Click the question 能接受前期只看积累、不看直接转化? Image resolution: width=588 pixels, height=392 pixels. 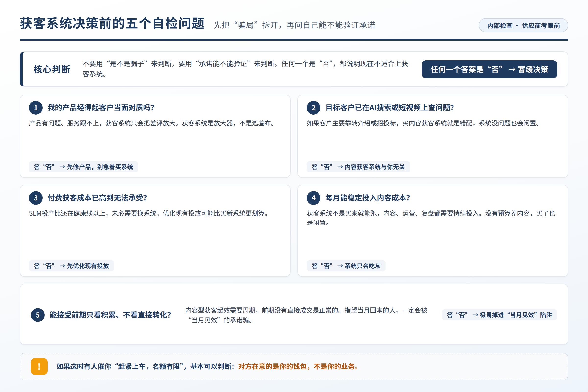pyautogui.click(x=110, y=315)
